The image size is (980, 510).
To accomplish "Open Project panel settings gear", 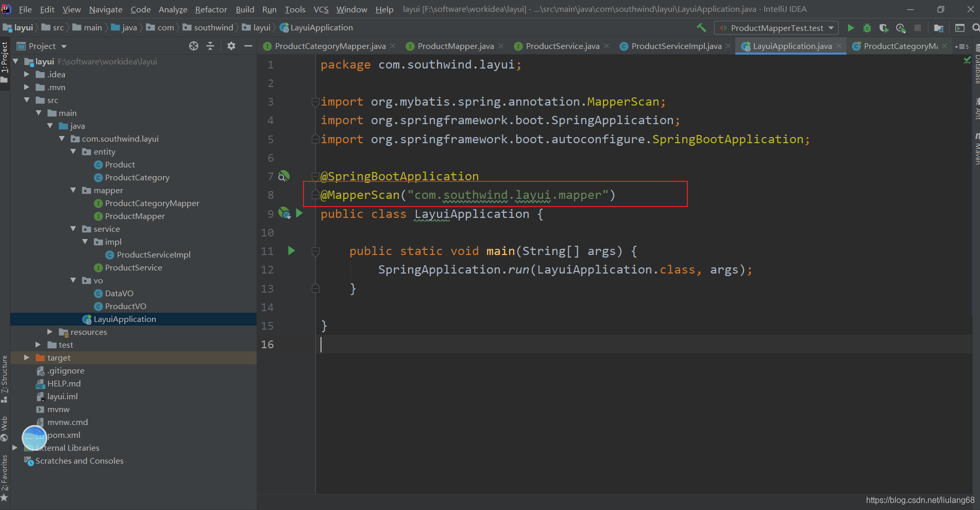I will [231, 46].
